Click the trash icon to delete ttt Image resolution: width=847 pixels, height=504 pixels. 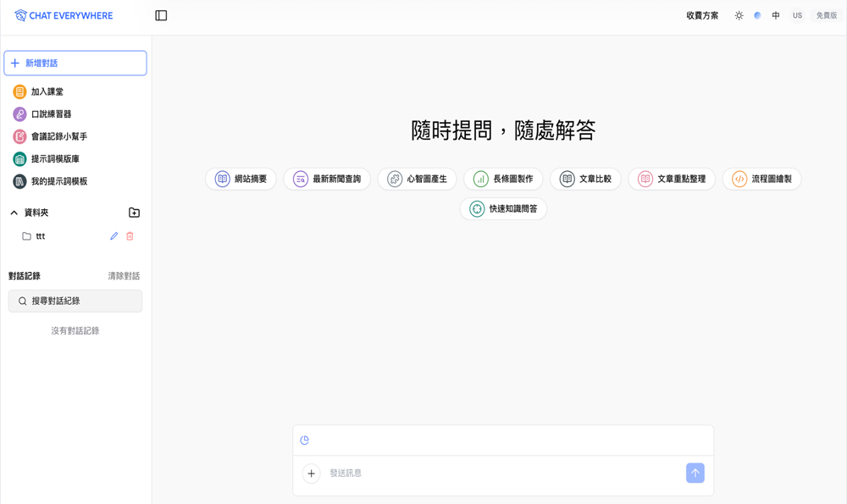[130, 236]
